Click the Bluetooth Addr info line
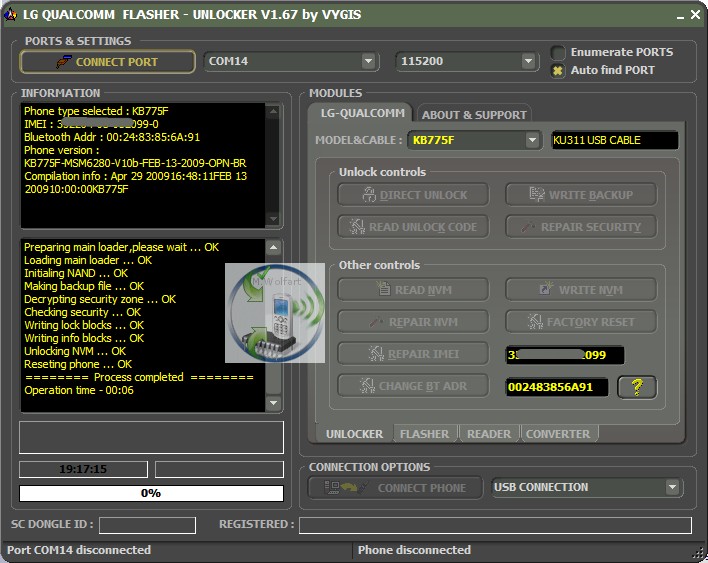 (x=112, y=137)
